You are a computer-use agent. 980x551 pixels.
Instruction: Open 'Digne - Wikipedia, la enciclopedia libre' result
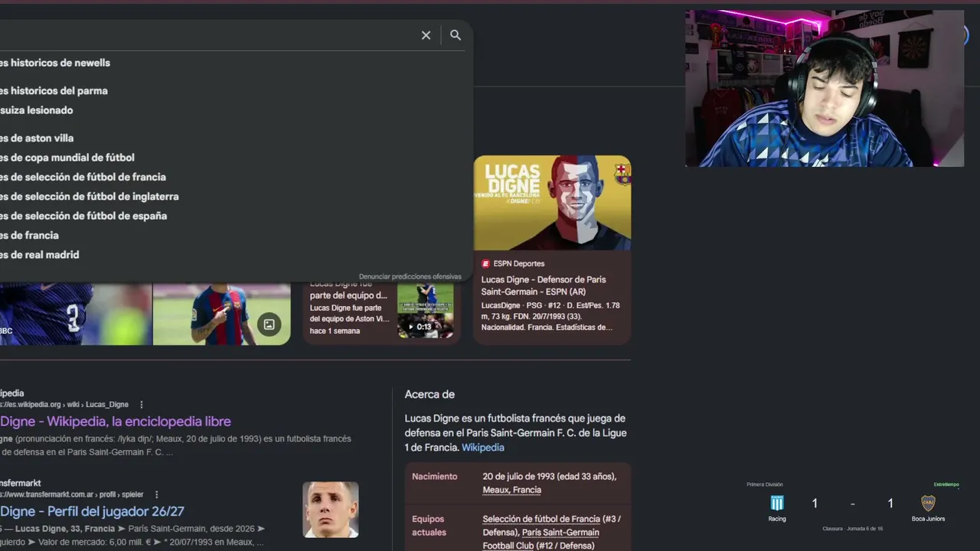tap(116, 422)
